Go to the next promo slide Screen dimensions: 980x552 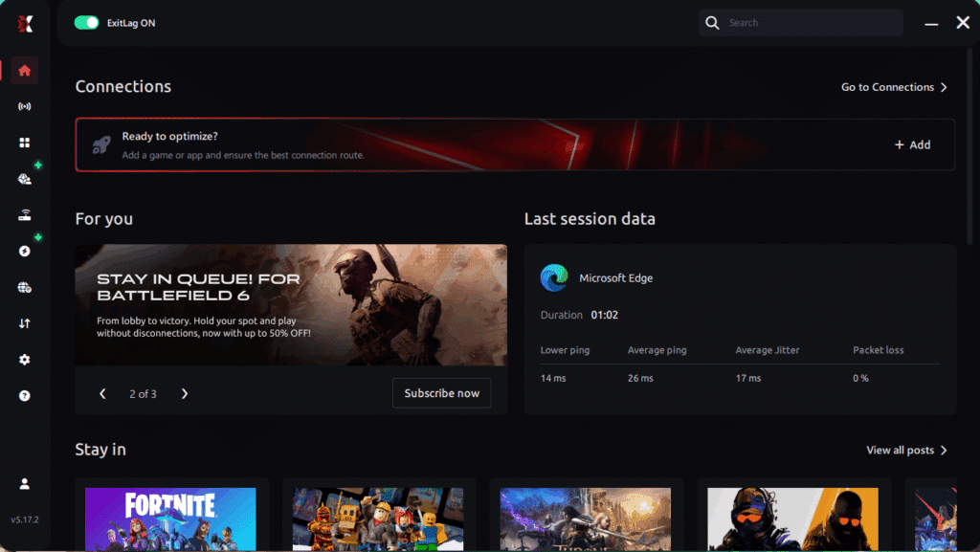[185, 394]
